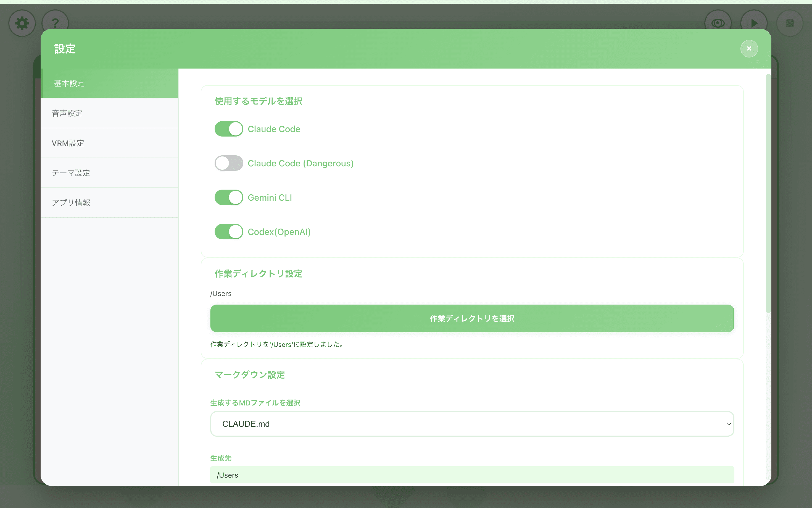Go to the テーマ設定 tab
Viewport: 812px width, 508px height.
click(109, 173)
